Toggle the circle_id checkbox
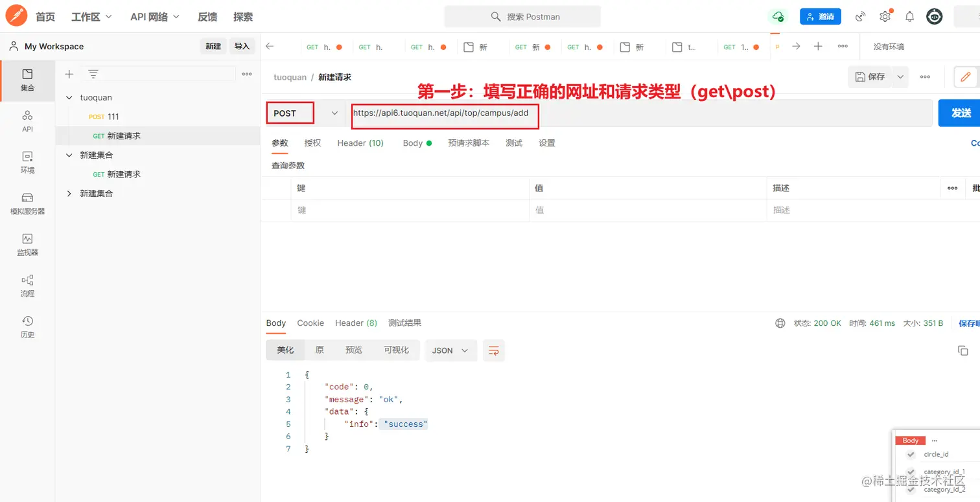Viewport: 980px width, 502px height. [x=911, y=454]
